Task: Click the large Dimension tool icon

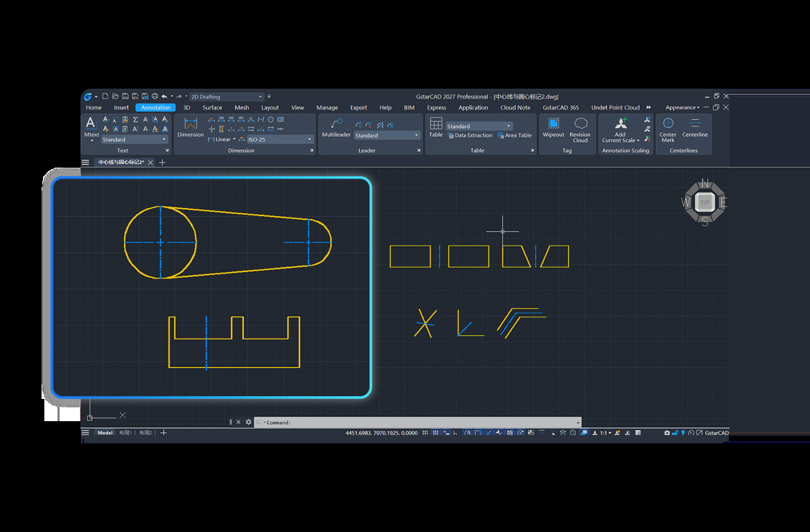Action: (191, 127)
